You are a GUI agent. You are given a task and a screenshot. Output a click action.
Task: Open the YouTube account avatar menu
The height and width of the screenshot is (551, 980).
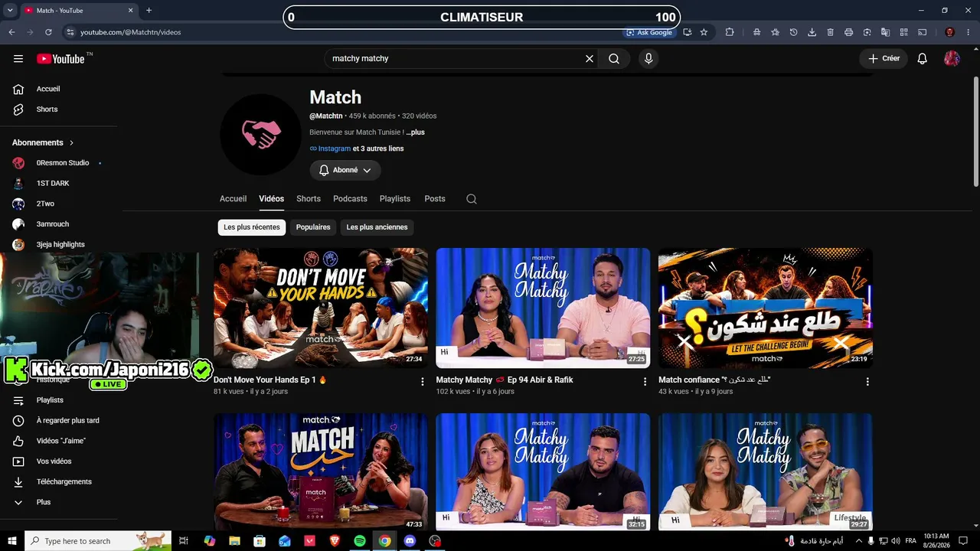click(x=952, y=59)
